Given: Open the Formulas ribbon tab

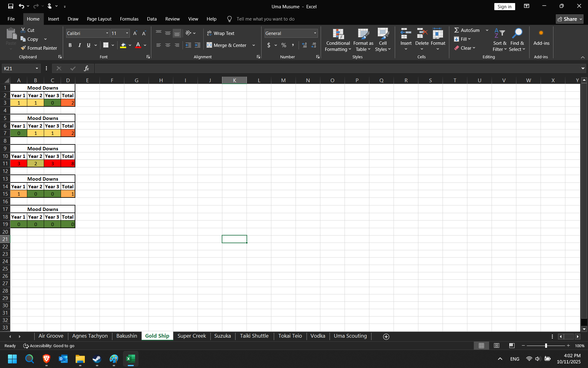Looking at the screenshot, I should [129, 19].
